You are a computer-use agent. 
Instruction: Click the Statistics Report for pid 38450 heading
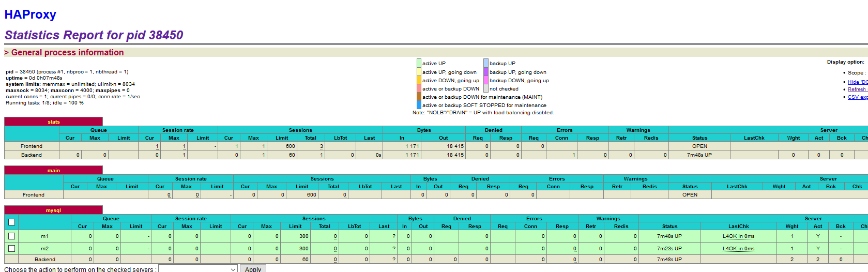94,35
